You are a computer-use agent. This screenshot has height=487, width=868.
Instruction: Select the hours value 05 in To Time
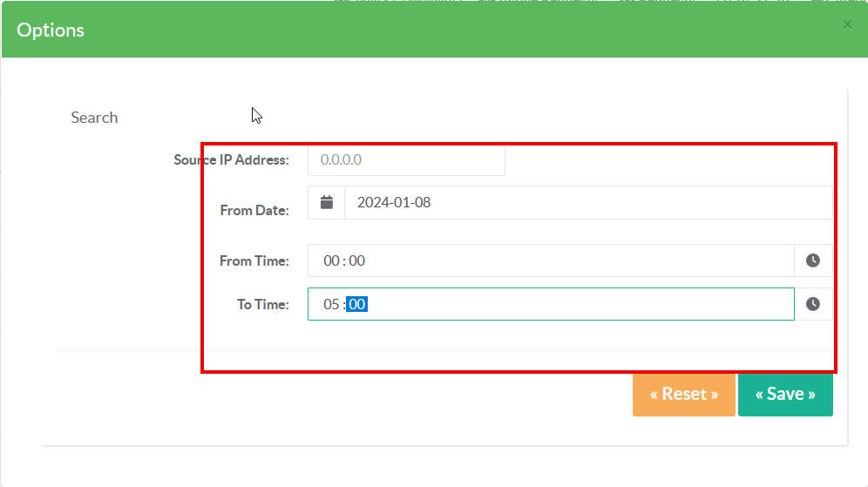click(x=331, y=304)
